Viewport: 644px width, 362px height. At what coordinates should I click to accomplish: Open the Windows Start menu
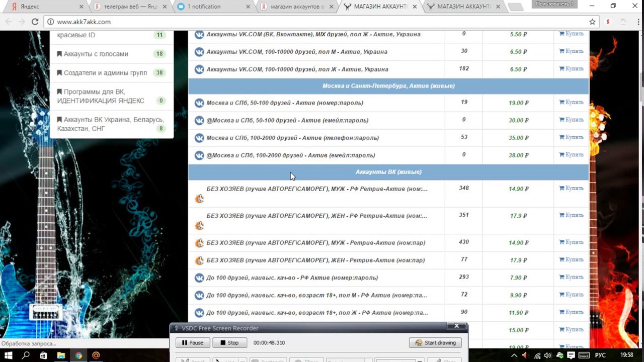pos(9,355)
